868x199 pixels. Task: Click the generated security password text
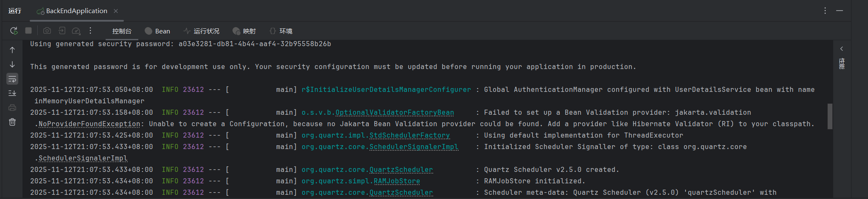click(255, 44)
